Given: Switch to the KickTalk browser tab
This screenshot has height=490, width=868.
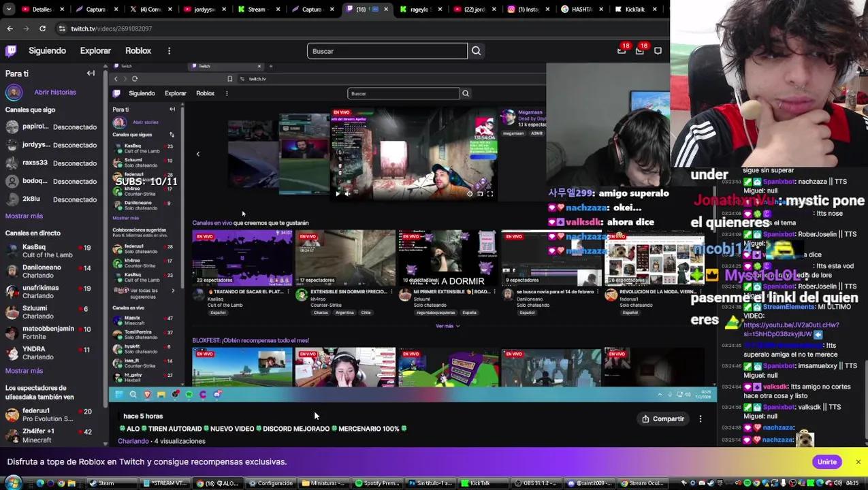Looking at the screenshot, I should click(x=633, y=10).
